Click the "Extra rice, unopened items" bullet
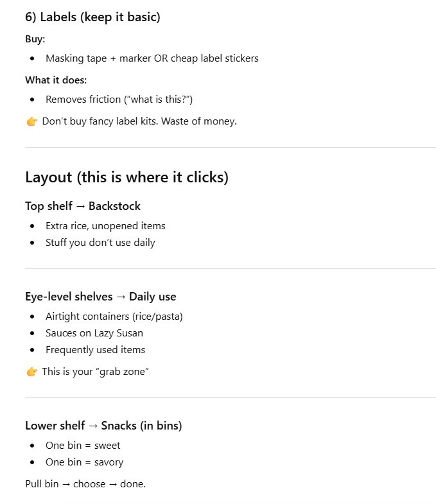Viewport: 436px width, 504px height. coord(105,226)
